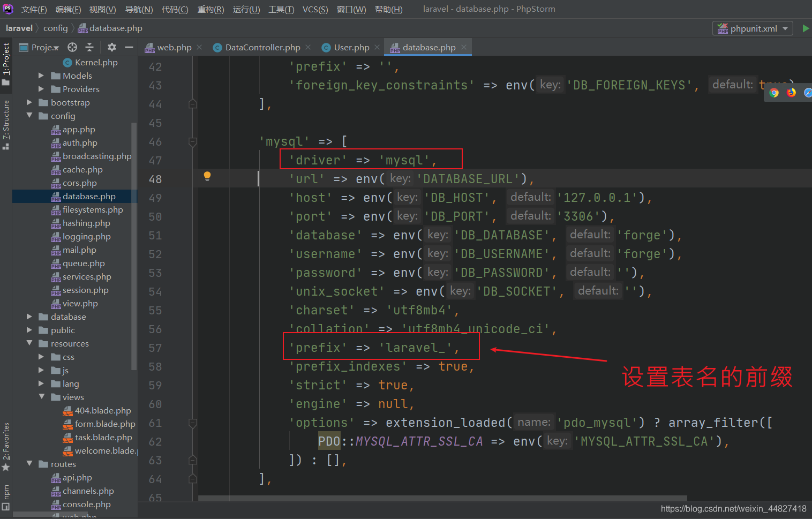Click line number 57 in the gutter

[155, 348]
